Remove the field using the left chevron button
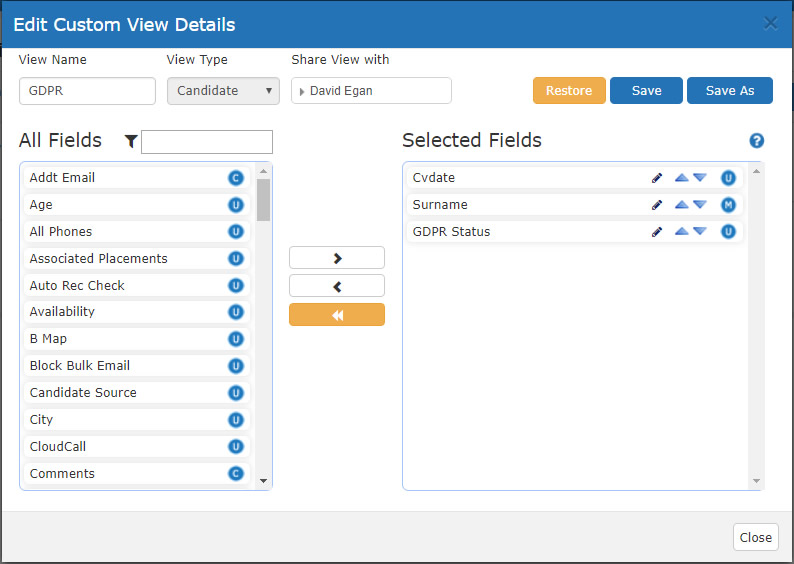Image resolution: width=794 pixels, height=564 pixels. [337, 286]
